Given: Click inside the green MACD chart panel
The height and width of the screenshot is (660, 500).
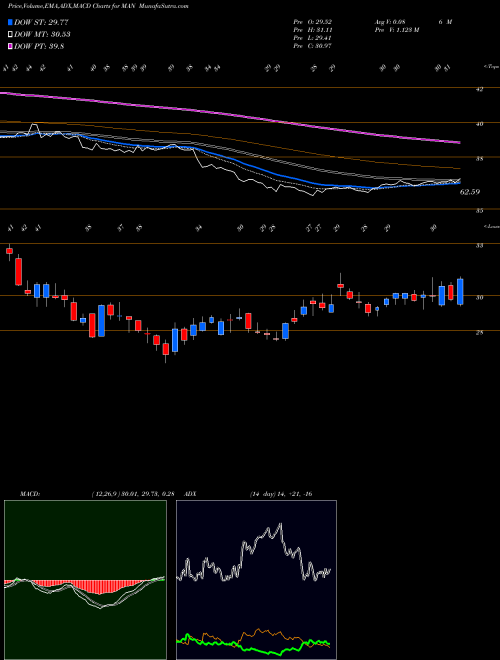Looking at the screenshot, I should 85,580.
